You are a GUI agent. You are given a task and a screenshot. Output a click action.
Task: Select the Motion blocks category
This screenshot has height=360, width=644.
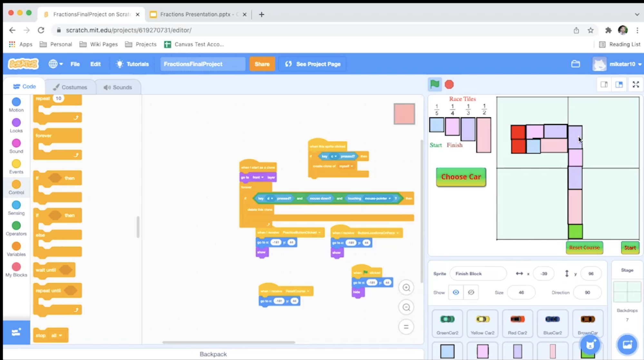click(16, 105)
